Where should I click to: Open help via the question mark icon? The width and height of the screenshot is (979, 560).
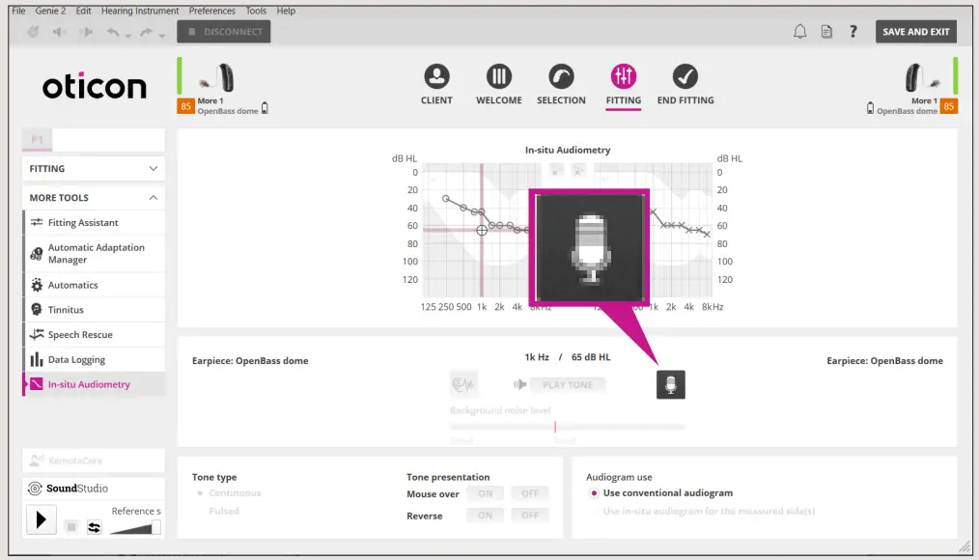pyautogui.click(x=853, y=31)
